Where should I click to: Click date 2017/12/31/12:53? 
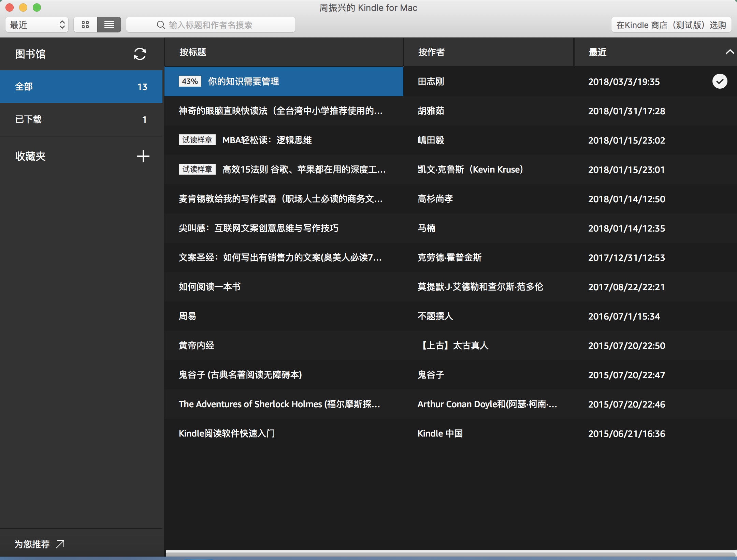627,258
